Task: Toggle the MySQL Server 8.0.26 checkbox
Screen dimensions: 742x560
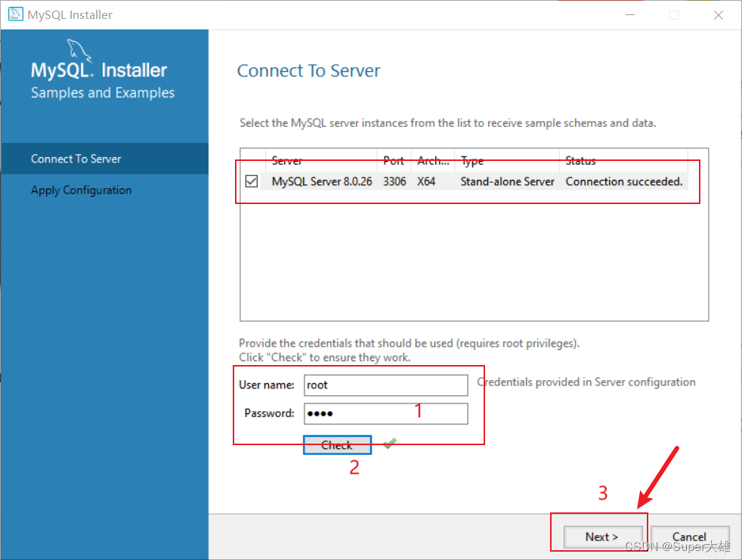Action: (x=252, y=181)
